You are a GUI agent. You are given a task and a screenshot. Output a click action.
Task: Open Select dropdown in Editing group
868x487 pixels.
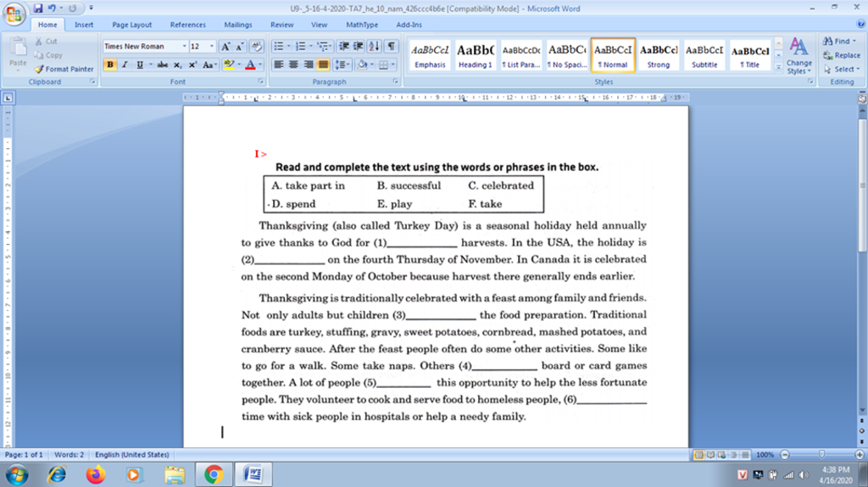[842, 69]
